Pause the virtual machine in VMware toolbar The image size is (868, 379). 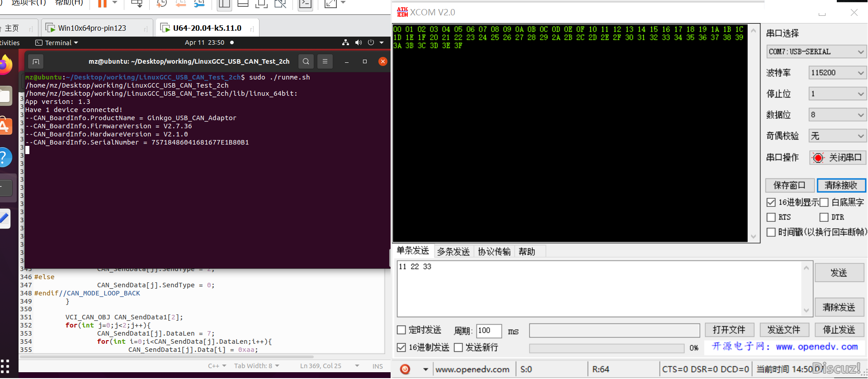coord(103,3)
